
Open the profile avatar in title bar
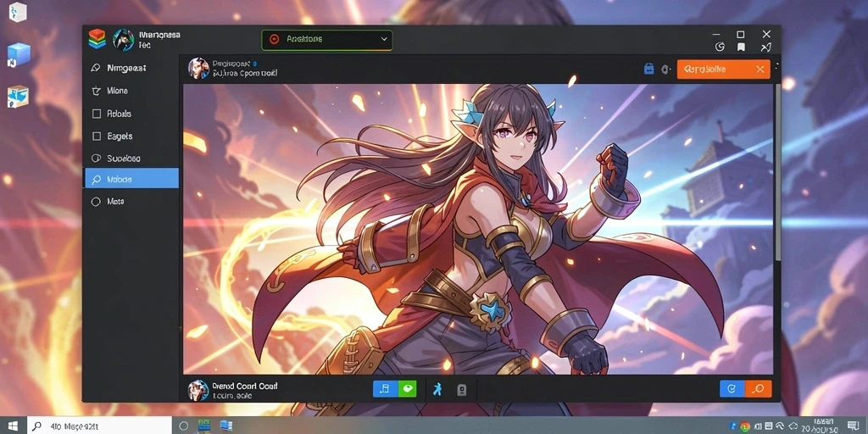point(124,40)
